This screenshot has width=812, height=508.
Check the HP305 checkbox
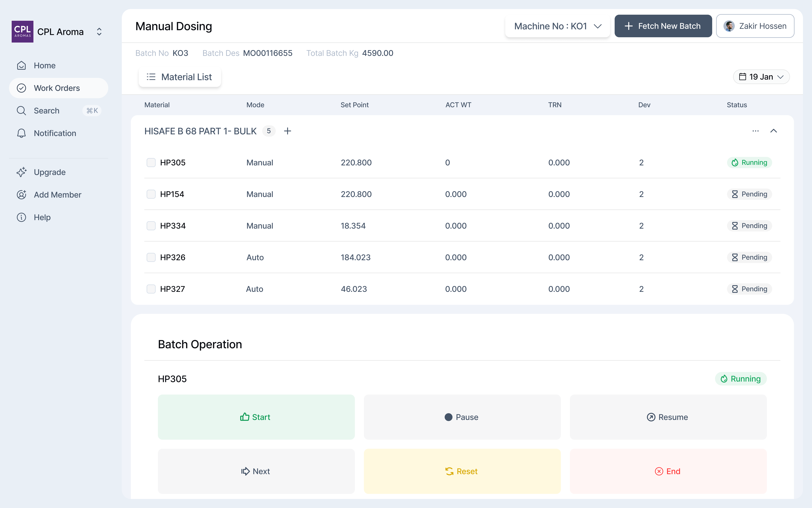point(151,163)
